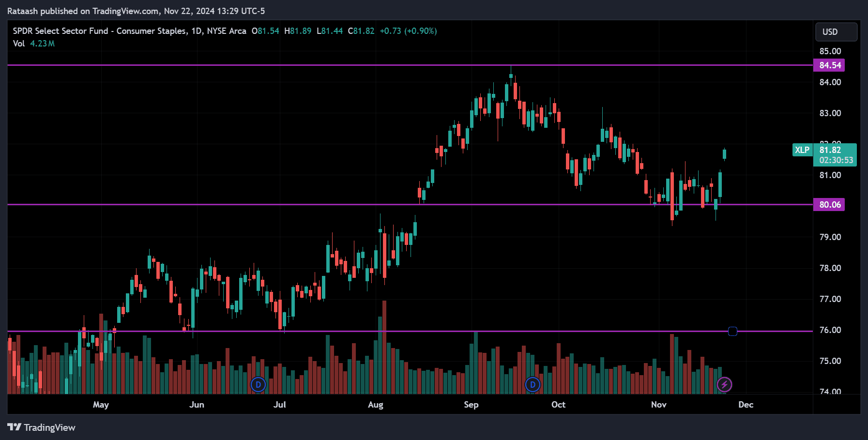Open the USD currency selector

836,32
